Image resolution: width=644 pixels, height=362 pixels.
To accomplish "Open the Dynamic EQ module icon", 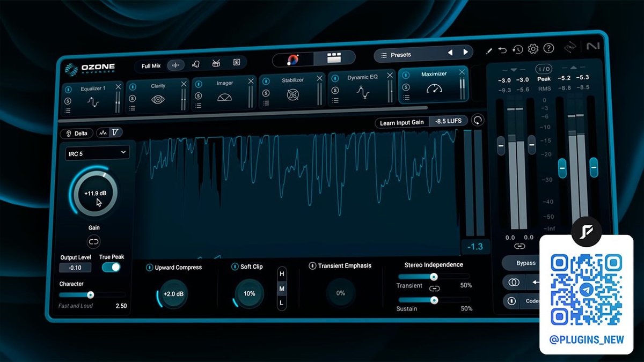I will pos(363,92).
